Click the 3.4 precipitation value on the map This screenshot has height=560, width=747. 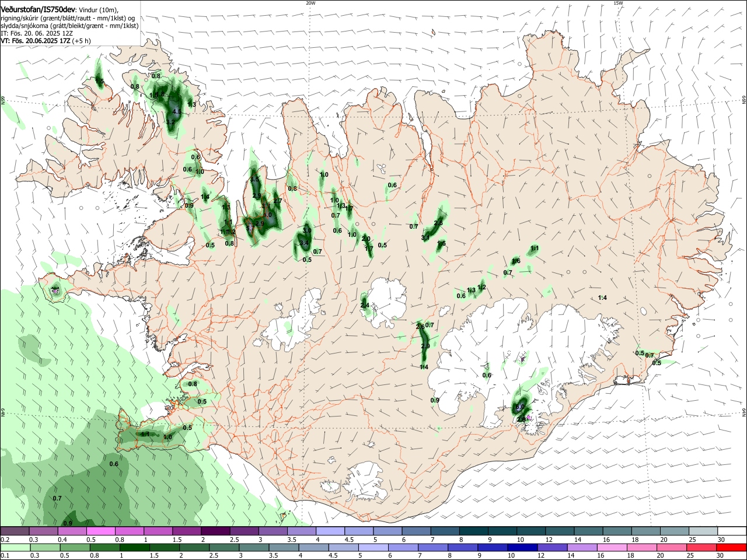click(304, 243)
